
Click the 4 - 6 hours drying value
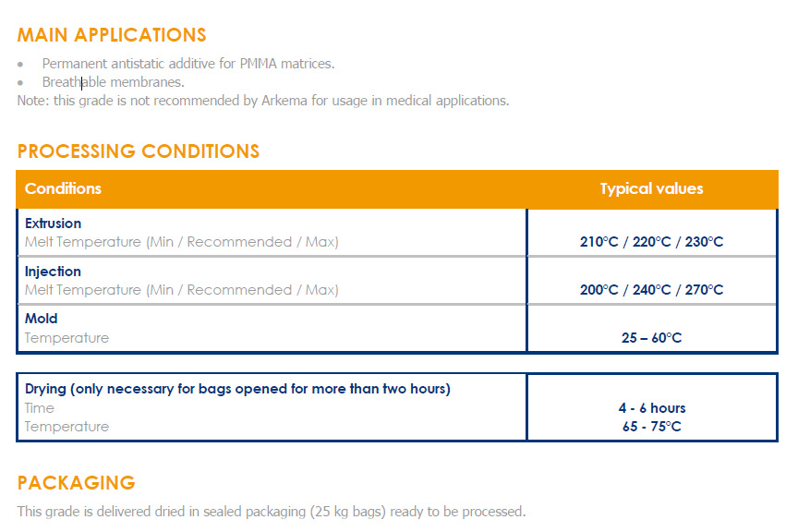[651, 408]
